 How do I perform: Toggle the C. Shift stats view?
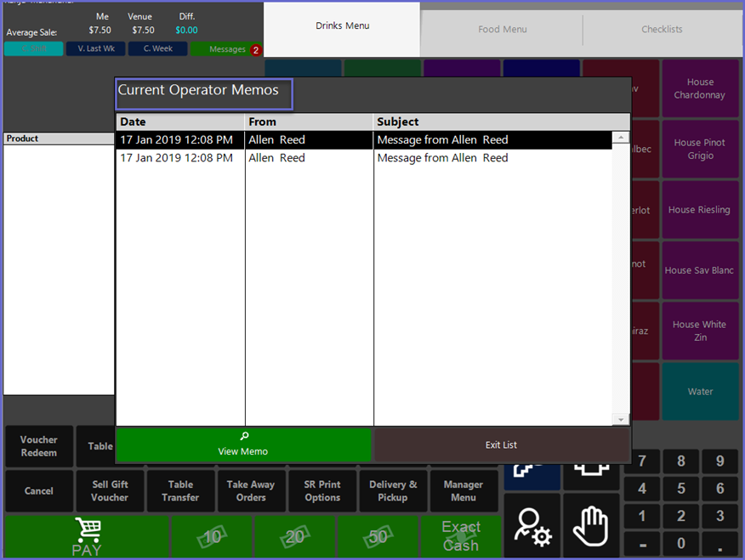[x=33, y=49]
